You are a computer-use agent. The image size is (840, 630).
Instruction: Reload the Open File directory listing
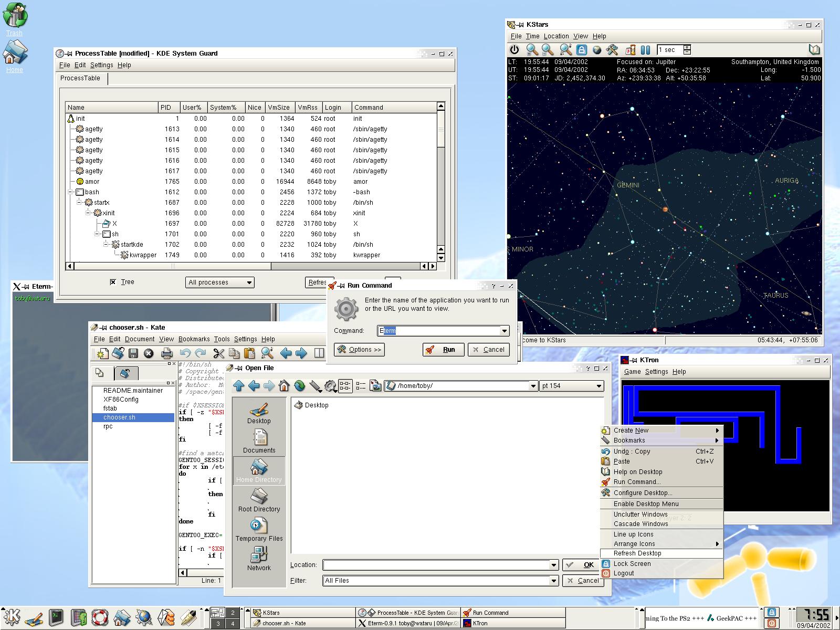[x=300, y=386]
